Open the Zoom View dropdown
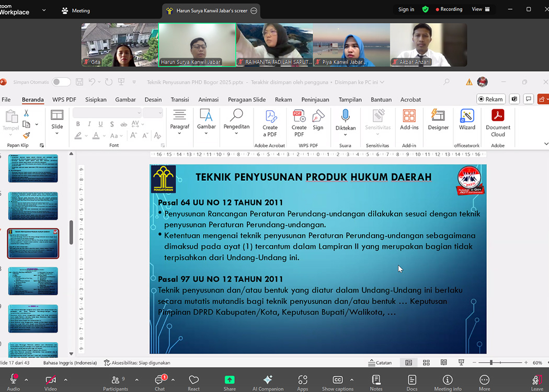 pos(481,9)
